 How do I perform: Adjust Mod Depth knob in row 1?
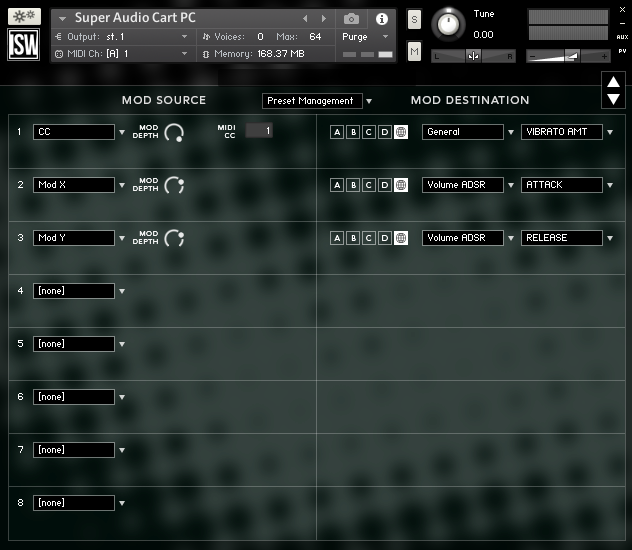(174, 133)
